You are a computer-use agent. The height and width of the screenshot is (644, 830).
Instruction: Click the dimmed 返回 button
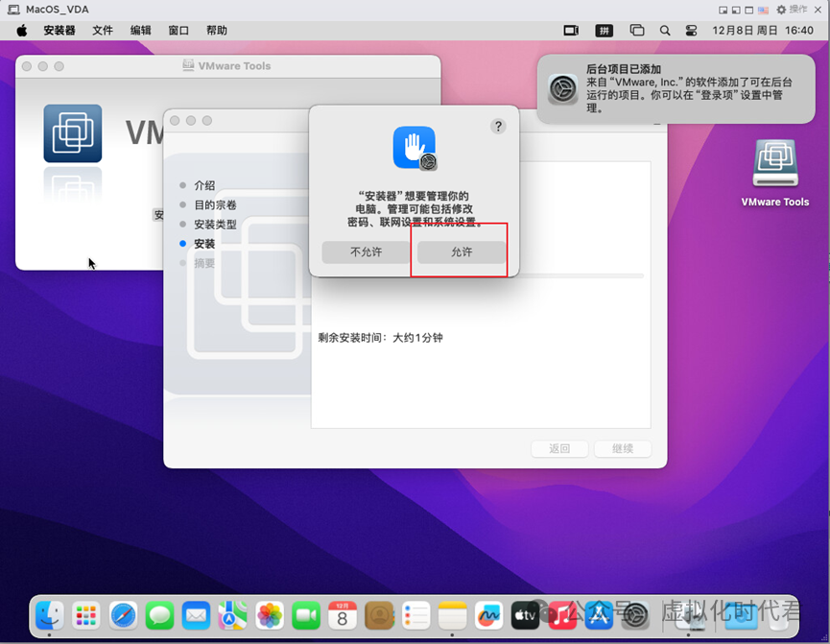pyautogui.click(x=559, y=448)
